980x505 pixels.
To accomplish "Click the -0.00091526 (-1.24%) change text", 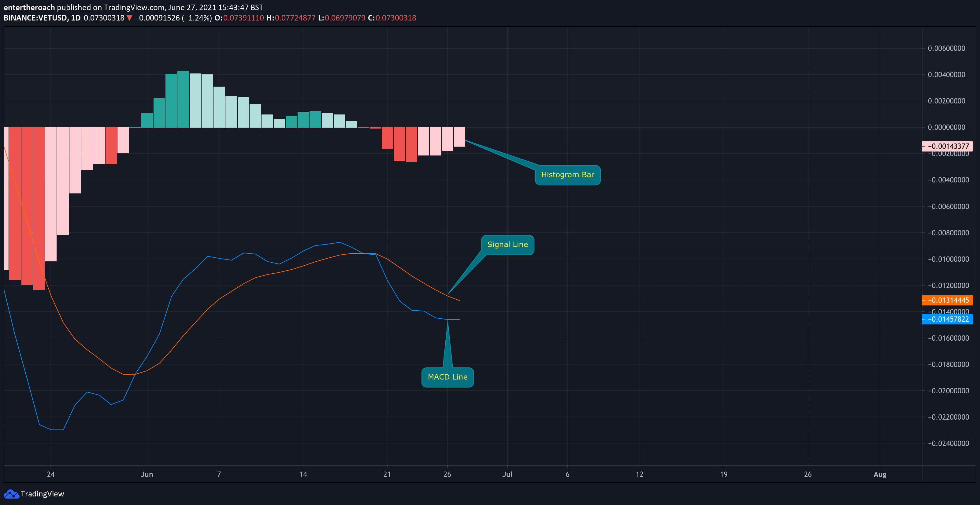I will (x=173, y=18).
